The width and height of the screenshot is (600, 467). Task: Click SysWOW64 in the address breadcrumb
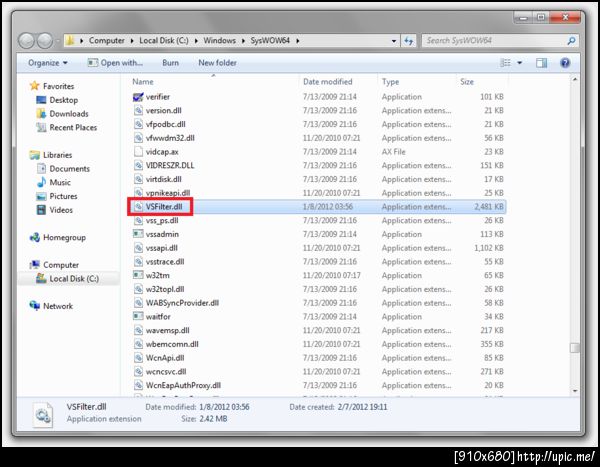click(x=270, y=41)
